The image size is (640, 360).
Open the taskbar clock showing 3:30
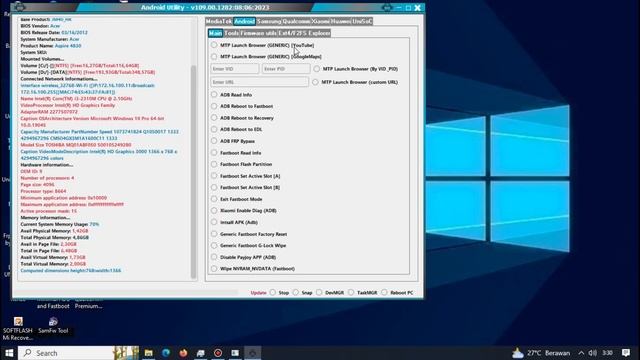pos(608,353)
